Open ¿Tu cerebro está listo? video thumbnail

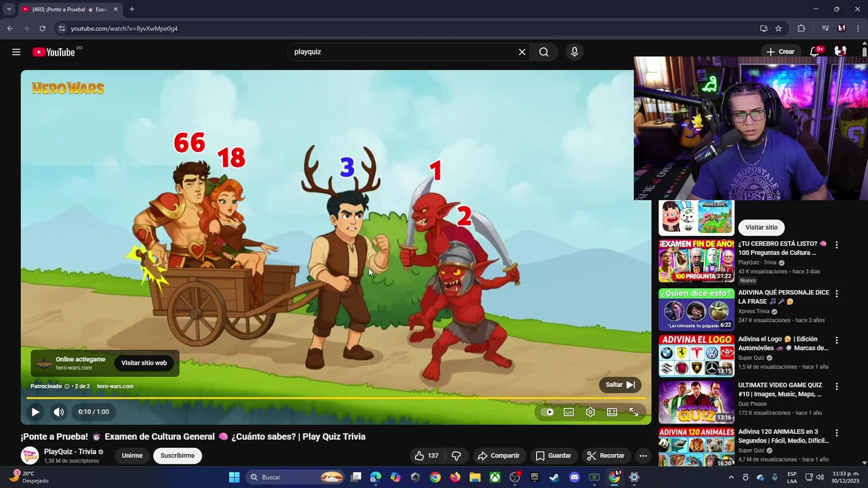point(696,261)
